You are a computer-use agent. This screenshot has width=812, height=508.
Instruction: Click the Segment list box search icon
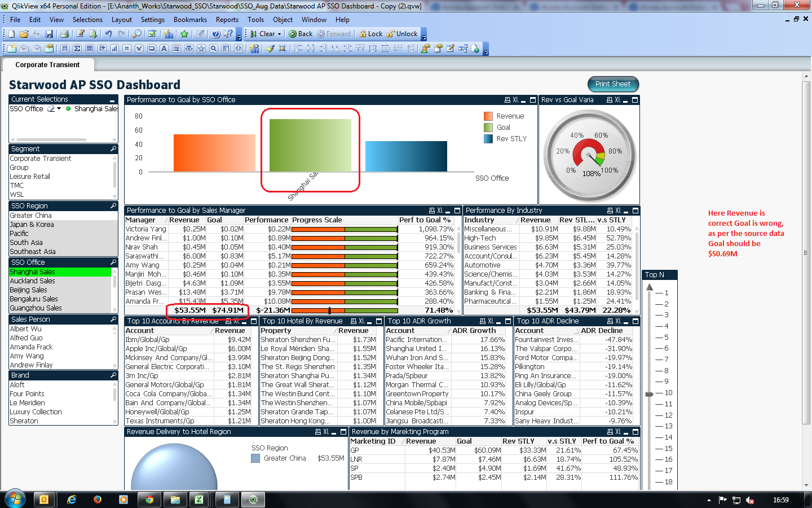[x=113, y=149]
